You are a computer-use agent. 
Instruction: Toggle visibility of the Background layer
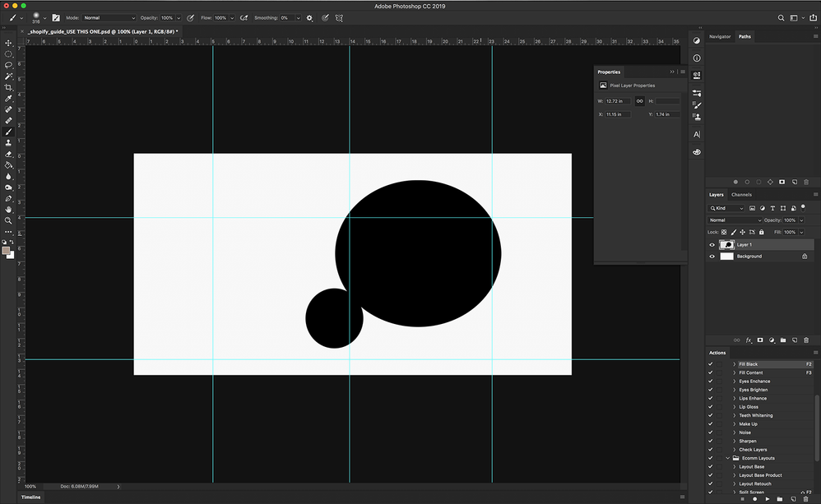[712, 257]
